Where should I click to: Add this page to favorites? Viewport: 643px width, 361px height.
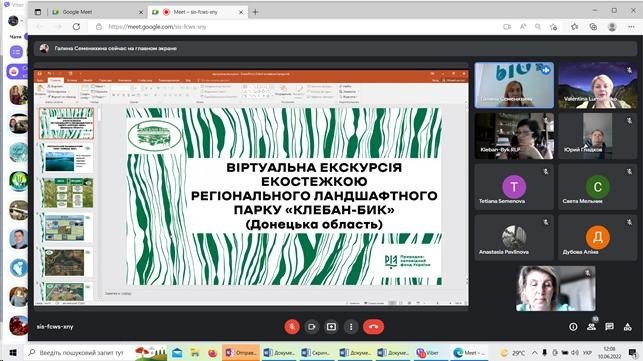[554, 27]
